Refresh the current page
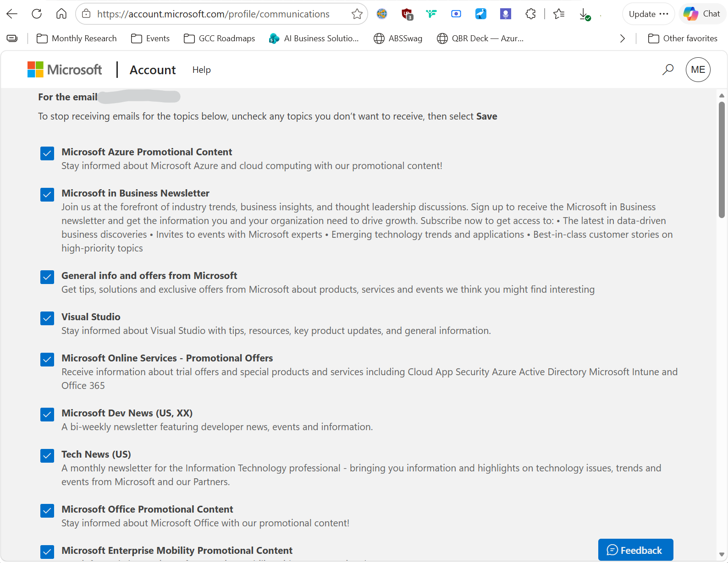The image size is (728, 563). coord(37,14)
